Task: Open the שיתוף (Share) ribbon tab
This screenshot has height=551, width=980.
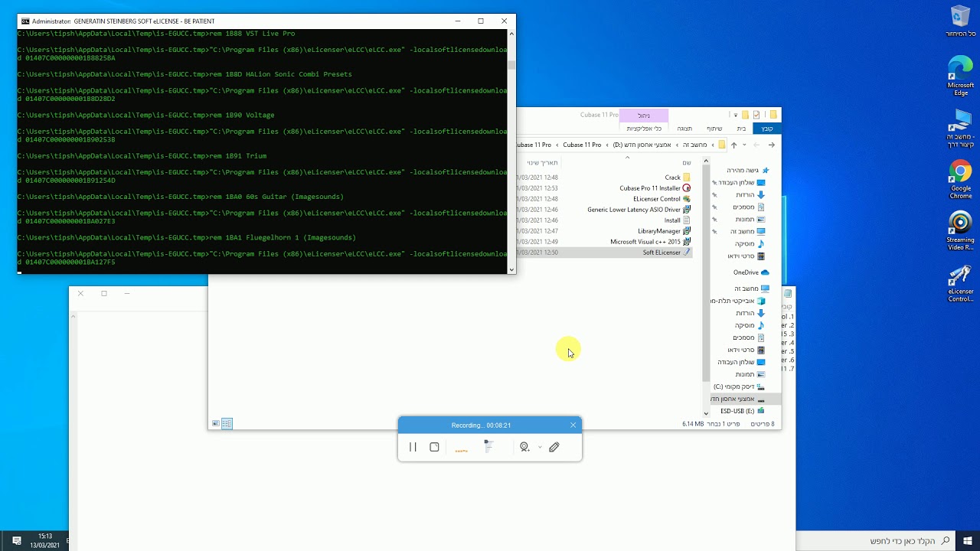Action: [714, 129]
